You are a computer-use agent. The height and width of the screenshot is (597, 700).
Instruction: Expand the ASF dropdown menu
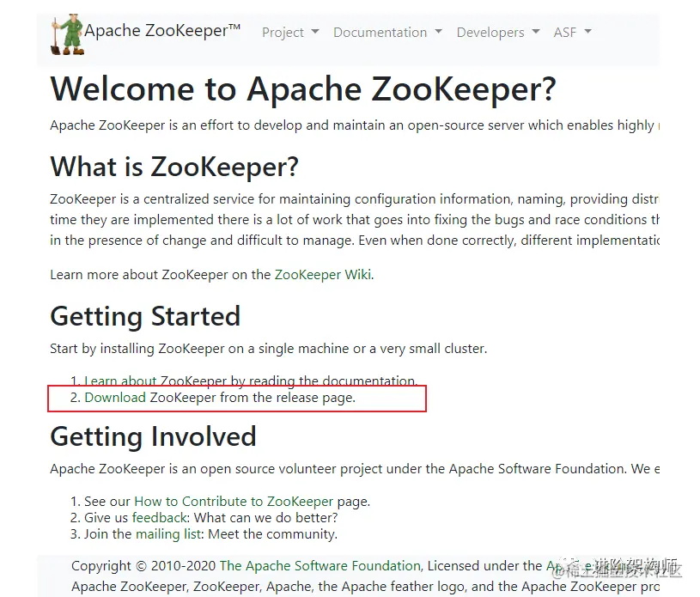pos(572,32)
